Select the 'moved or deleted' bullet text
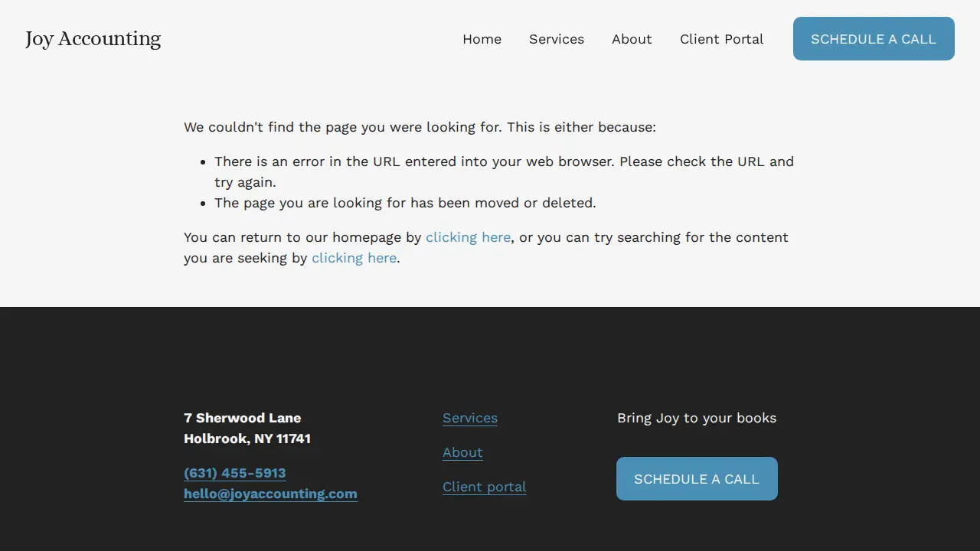 coord(405,203)
